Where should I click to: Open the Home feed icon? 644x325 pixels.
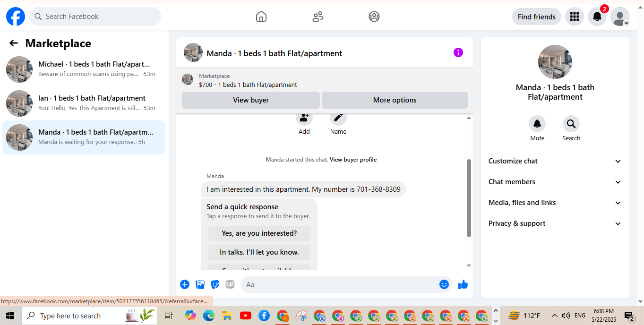tap(261, 17)
